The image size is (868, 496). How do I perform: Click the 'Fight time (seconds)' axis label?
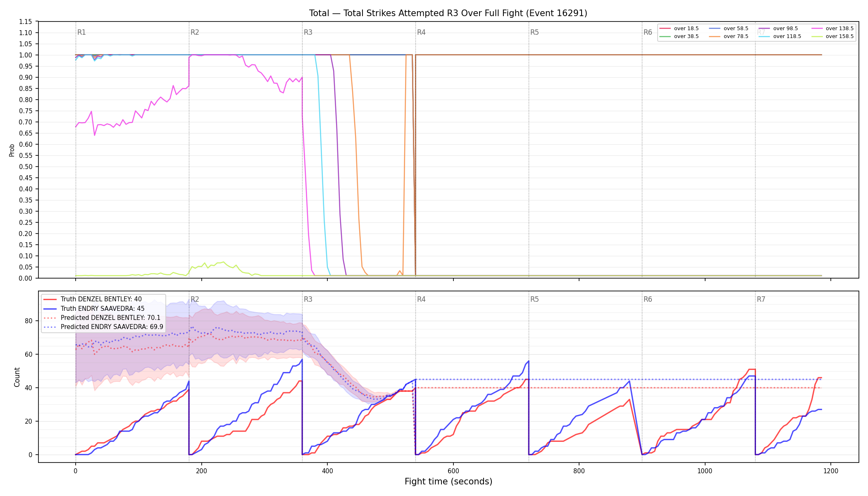coord(448,482)
